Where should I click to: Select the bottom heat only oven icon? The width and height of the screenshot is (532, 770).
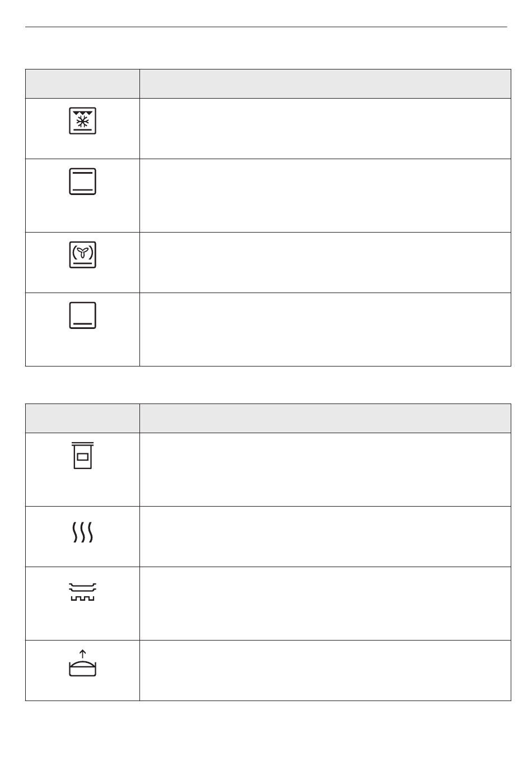click(83, 316)
